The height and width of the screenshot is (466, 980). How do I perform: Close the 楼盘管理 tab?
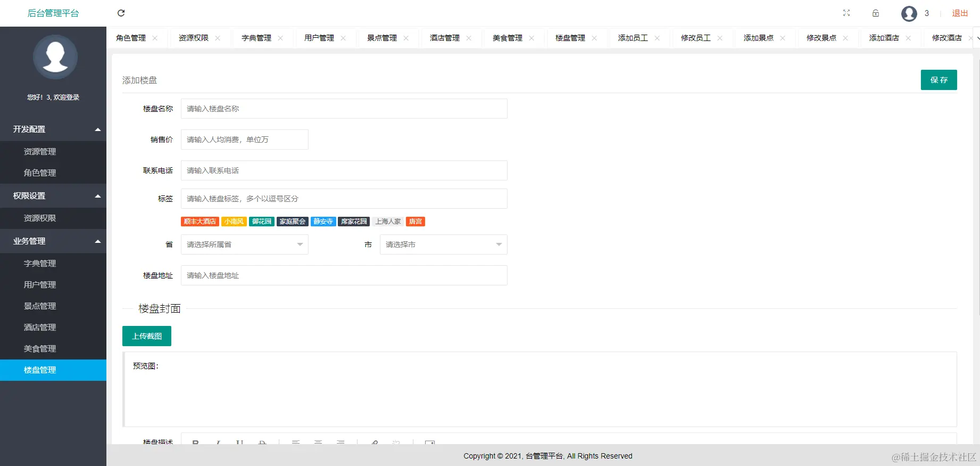pos(594,38)
